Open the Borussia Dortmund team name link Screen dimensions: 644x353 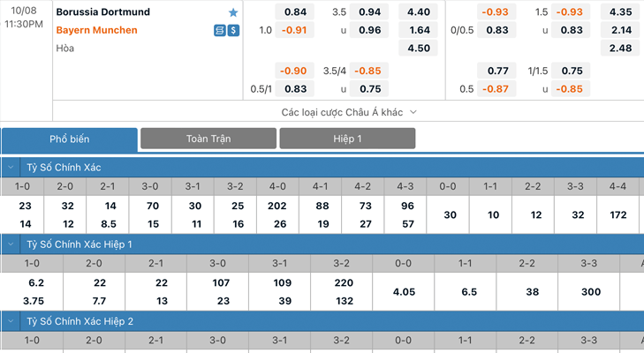tap(103, 11)
